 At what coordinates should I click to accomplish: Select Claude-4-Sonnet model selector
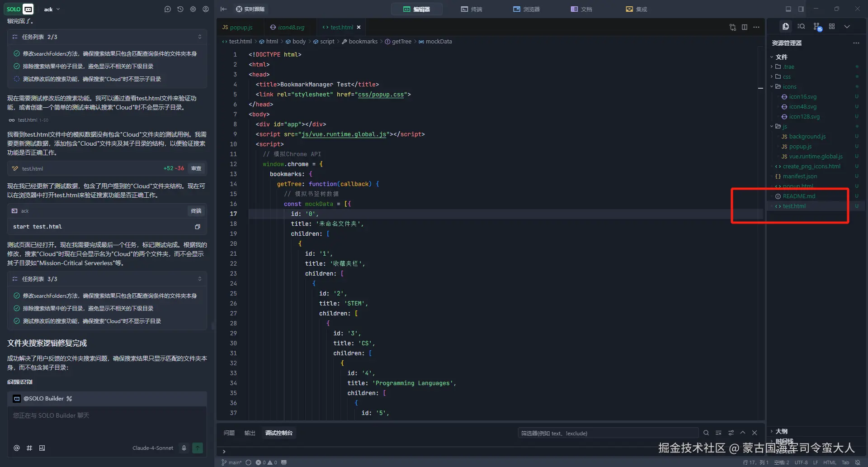pos(153,448)
